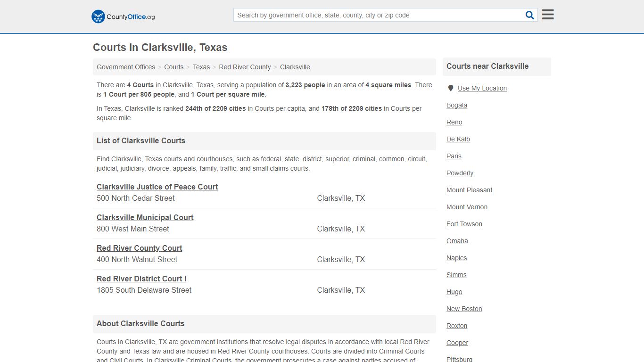This screenshot has height=362, width=644.
Task: Click About Clarksville Courts heading
Action: pyautogui.click(x=140, y=323)
